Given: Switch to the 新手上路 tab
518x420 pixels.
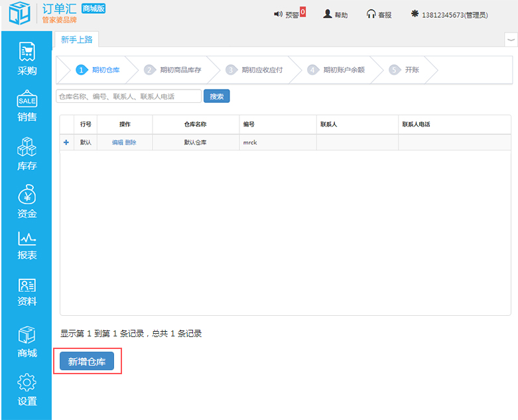Looking at the screenshot, I should coord(77,40).
